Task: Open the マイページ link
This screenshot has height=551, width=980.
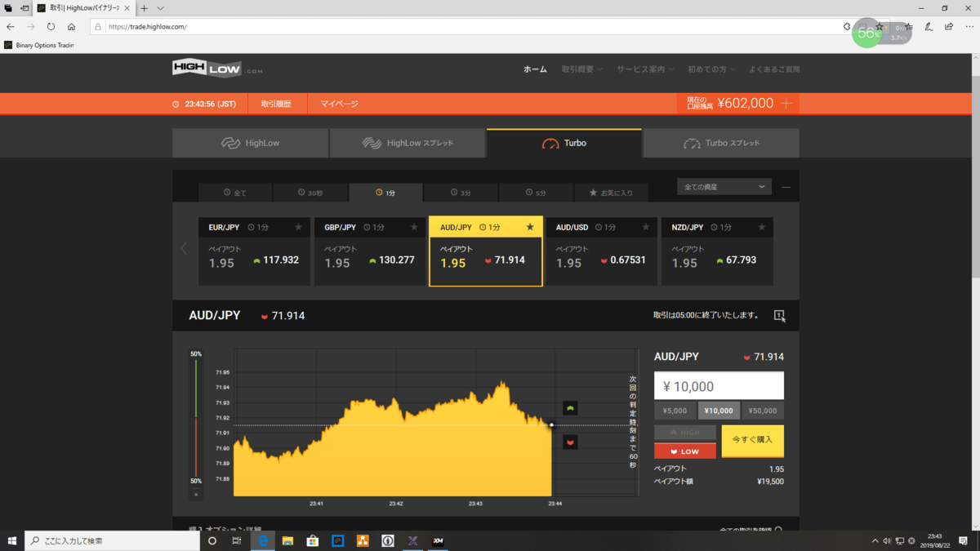Action: click(339, 104)
